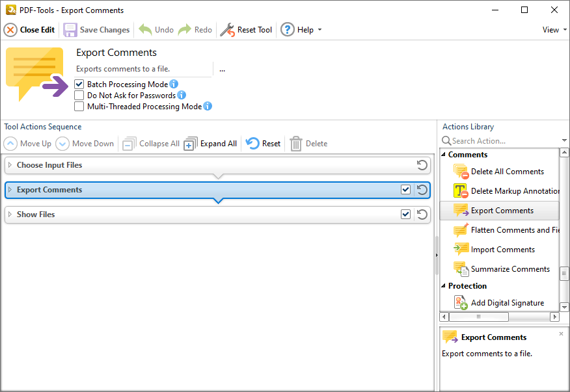Select Add Digital Signature action

(499, 303)
